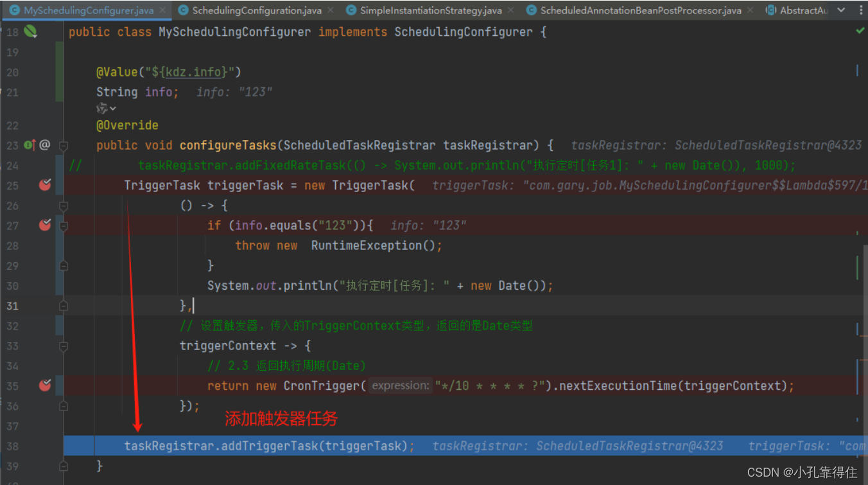Close the SchedulingConfiguration.java tab
Screen dimensions: 868x485
click(x=331, y=10)
